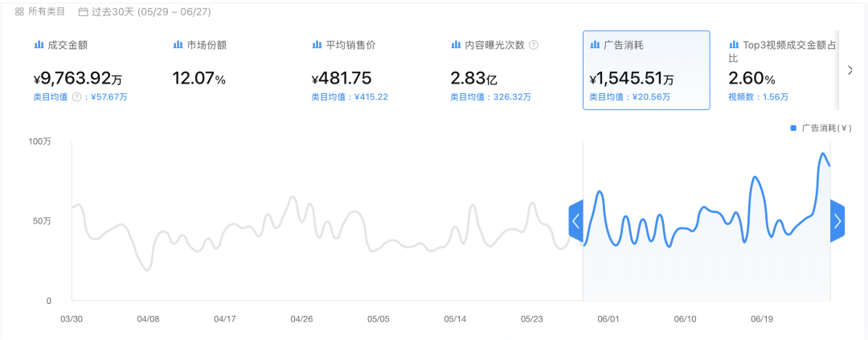Screen dimensions: 868x340
Task: Click the 04/17 x-axis date label
Action: tap(225, 320)
